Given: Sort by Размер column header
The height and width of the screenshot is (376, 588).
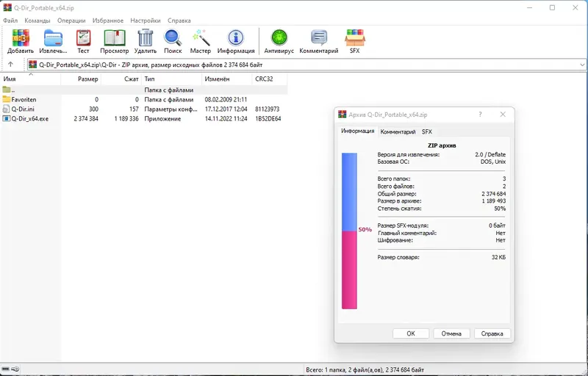Looking at the screenshot, I should point(81,79).
